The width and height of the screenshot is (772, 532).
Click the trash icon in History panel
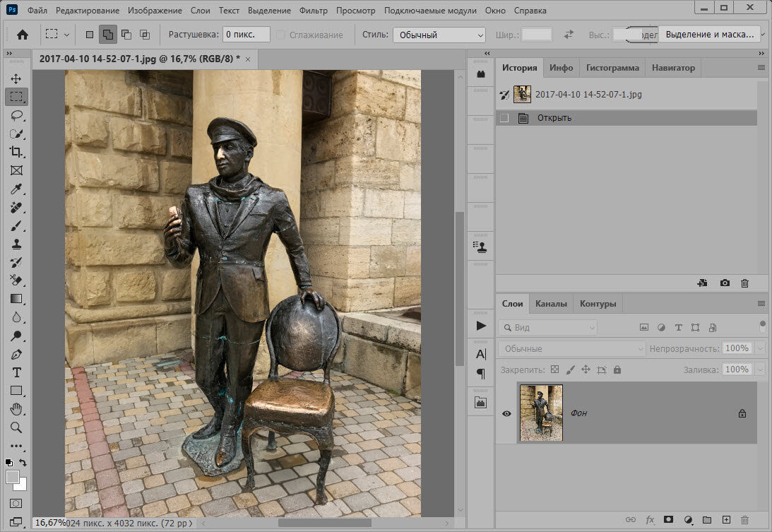coord(744,283)
